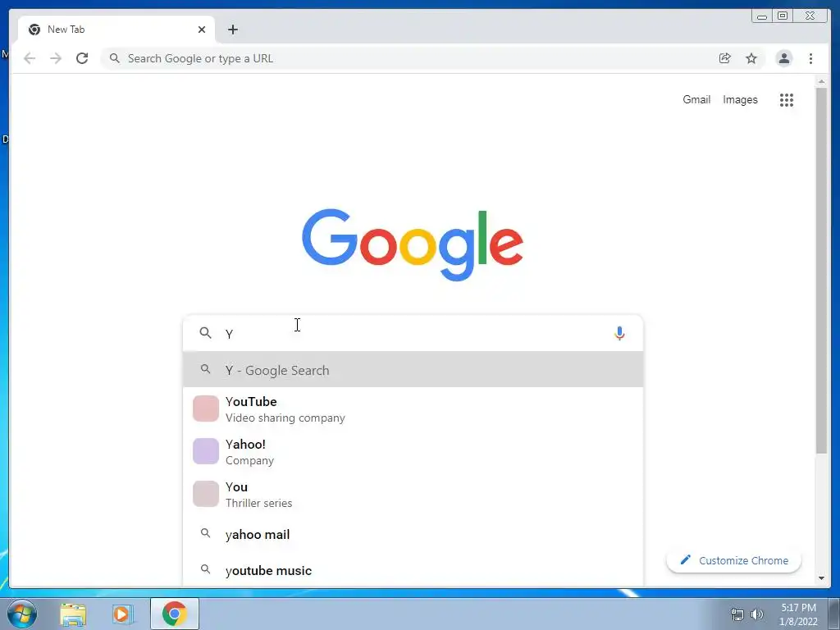
Task: Open Windows Media Player from taskbar
Action: click(122, 614)
